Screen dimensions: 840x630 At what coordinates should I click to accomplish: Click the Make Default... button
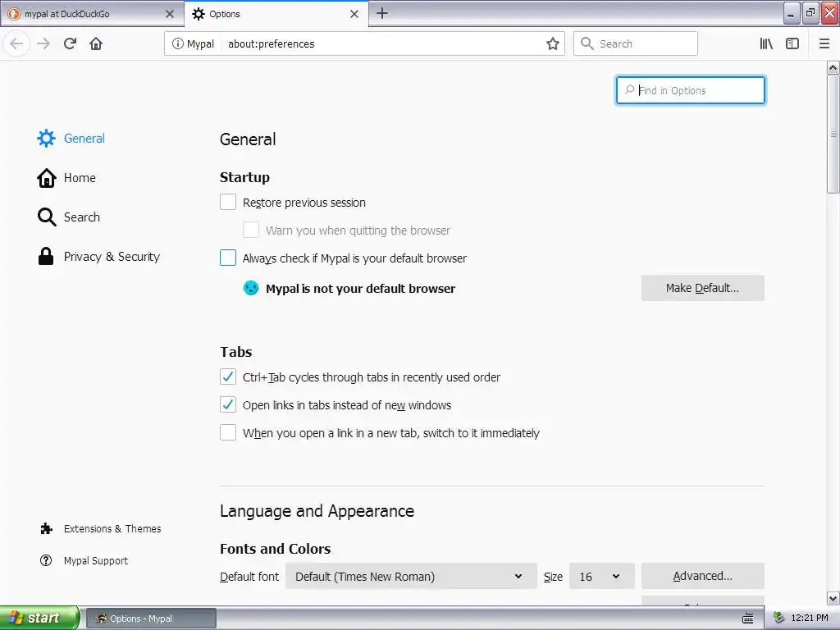tap(702, 288)
